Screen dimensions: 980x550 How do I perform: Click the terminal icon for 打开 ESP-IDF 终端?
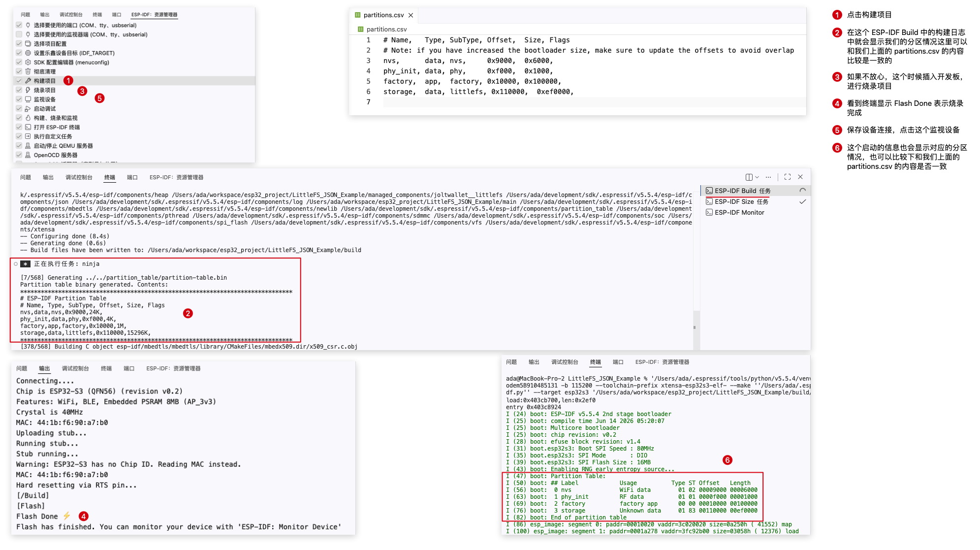pos(28,127)
